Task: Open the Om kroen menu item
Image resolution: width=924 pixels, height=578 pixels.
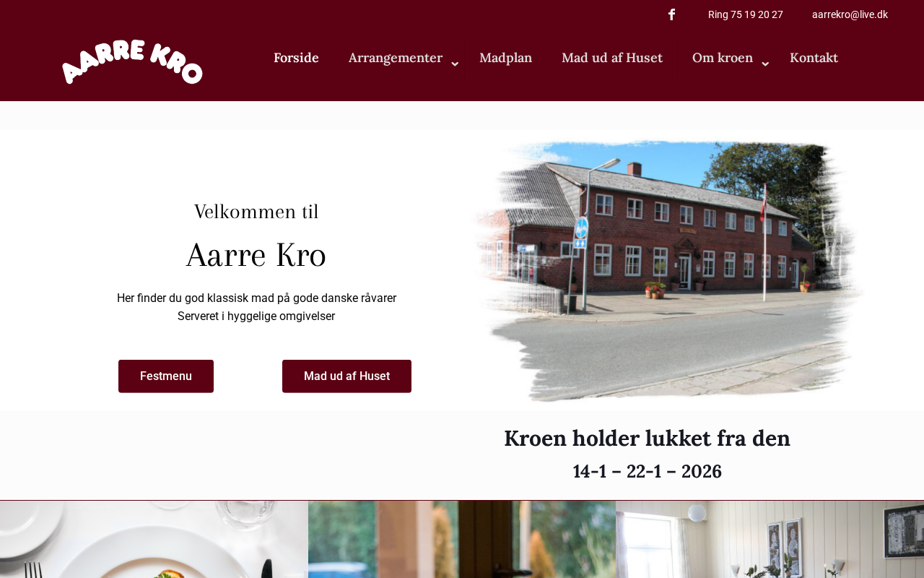Action: (x=723, y=58)
